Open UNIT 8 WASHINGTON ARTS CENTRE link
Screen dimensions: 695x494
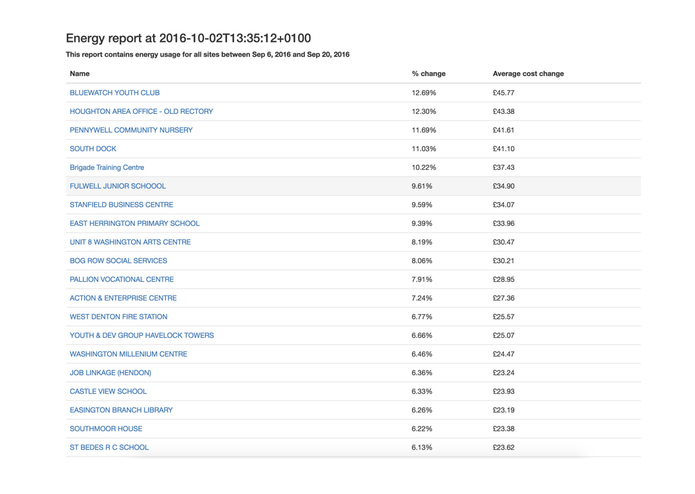[130, 242]
